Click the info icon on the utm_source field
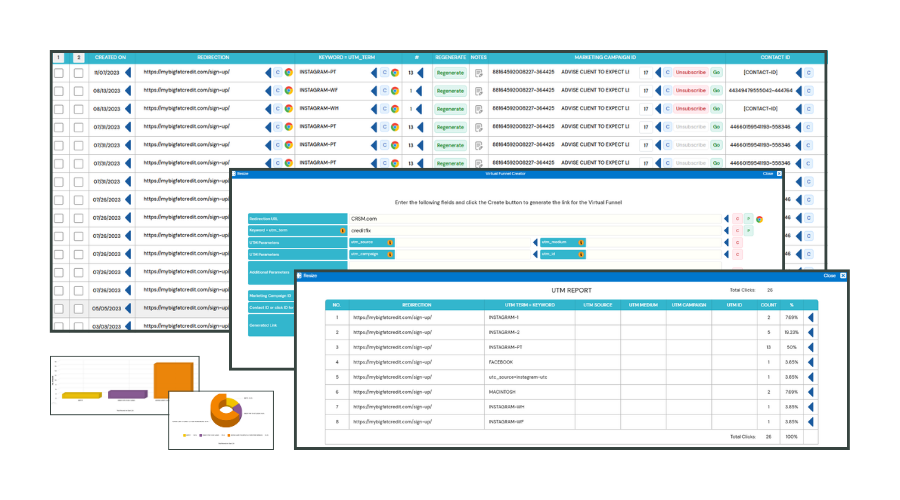Viewport: 900px width, 500px height. (x=390, y=242)
